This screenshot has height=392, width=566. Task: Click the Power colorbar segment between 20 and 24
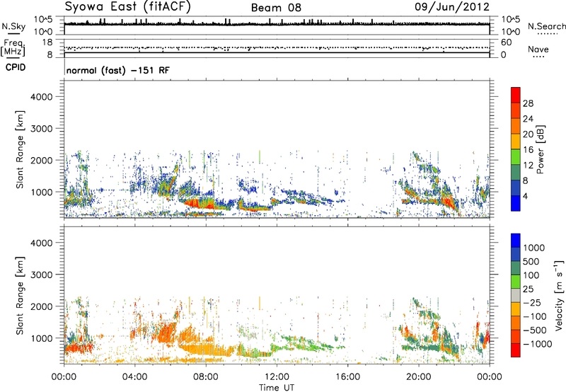pos(516,126)
